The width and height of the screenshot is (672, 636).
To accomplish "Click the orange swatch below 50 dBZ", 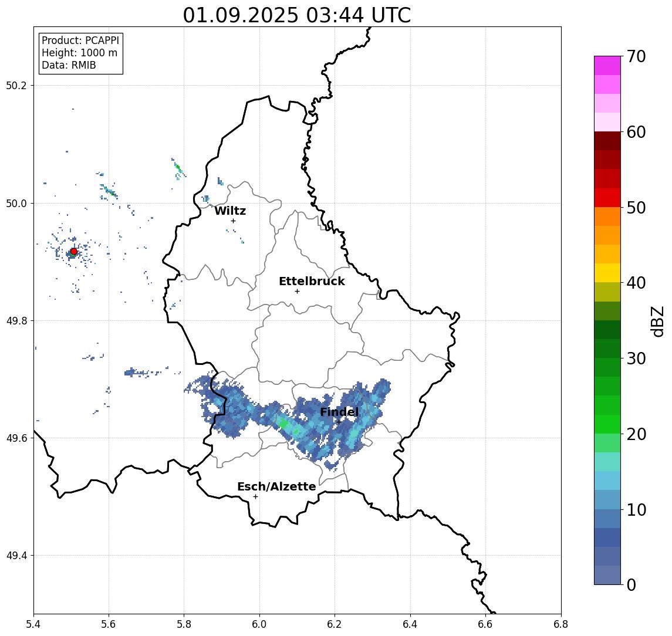I will (607, 216).
